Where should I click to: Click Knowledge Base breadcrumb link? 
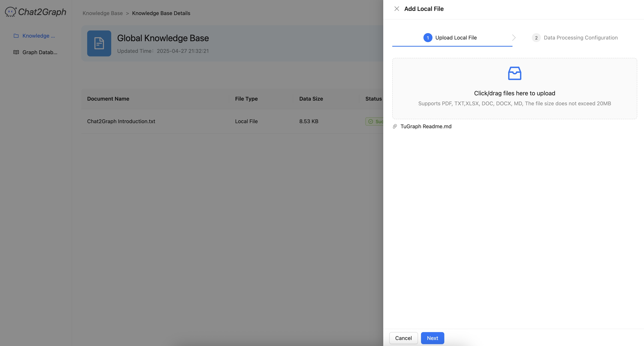click(x=103, y=13)
